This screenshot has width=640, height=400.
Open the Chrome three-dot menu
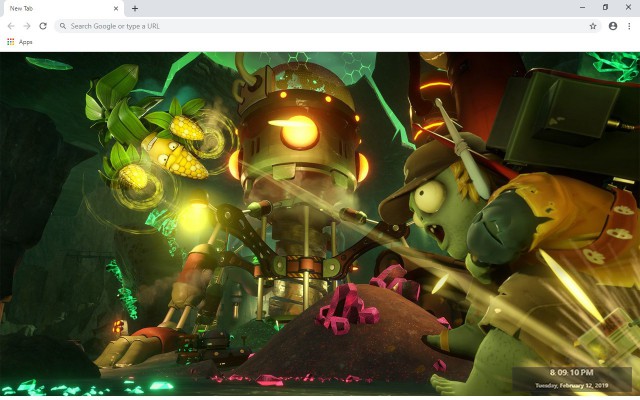(x=629, y=26)
